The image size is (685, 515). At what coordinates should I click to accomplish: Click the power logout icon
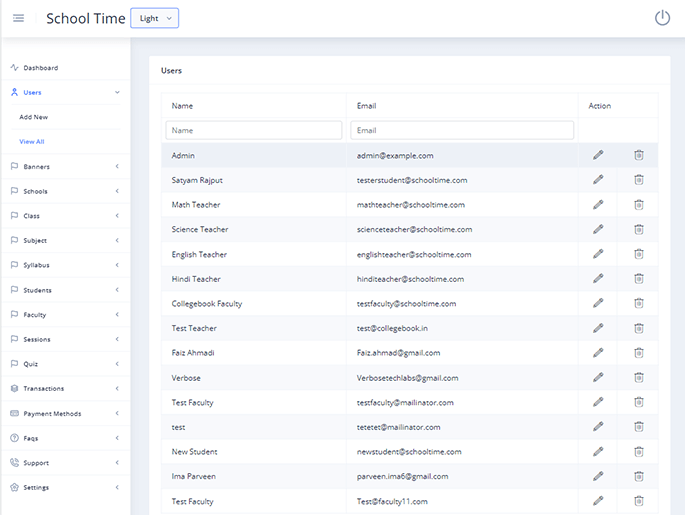[x=662, y=18]
